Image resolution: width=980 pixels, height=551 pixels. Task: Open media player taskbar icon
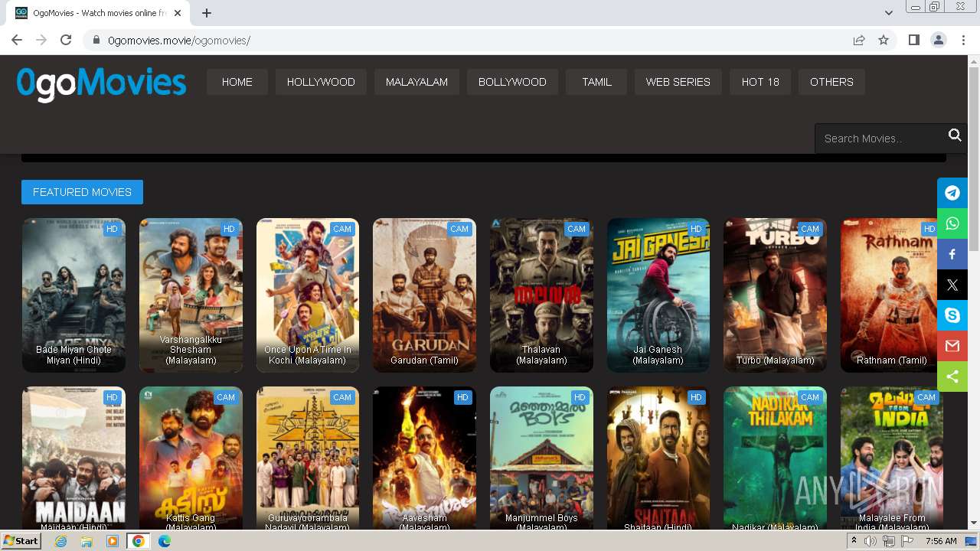(x=113, y=541)
